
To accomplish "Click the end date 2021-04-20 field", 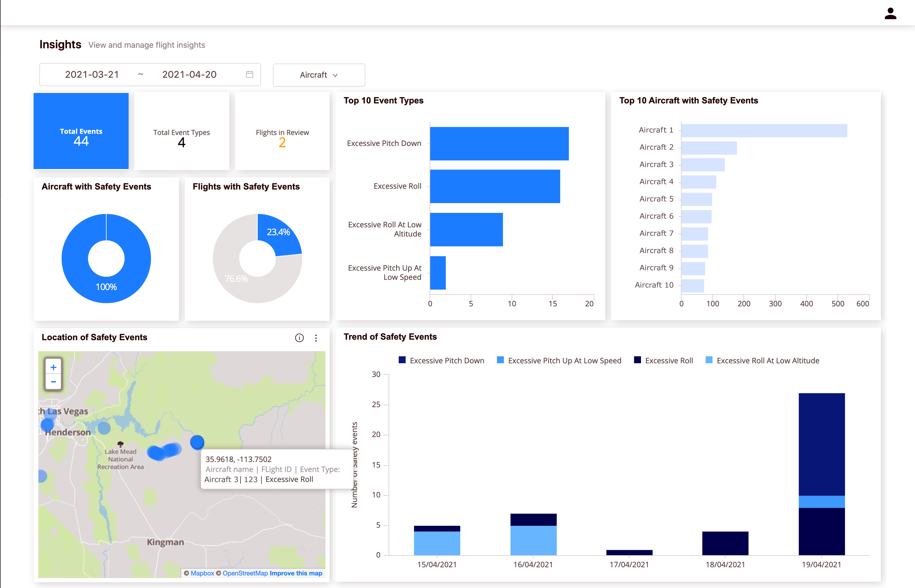I will (x=189, y=75).
